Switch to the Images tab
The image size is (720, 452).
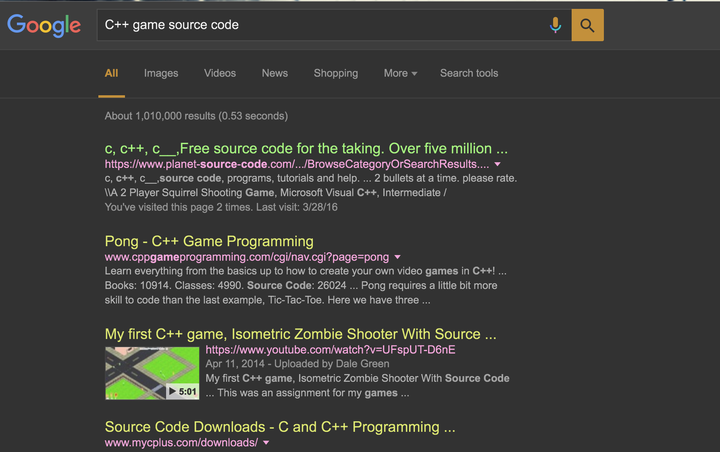click(x=161, y=73)
